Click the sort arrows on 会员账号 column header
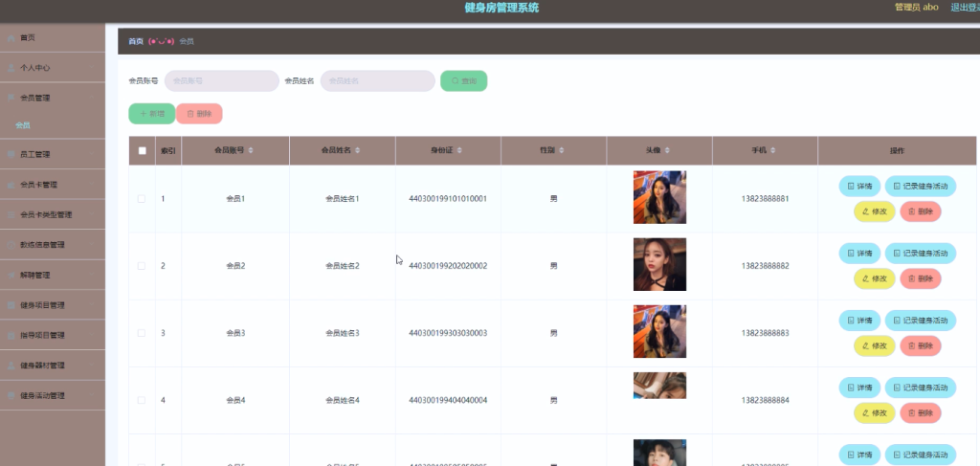The image size is (980, 466). point(251,150)
